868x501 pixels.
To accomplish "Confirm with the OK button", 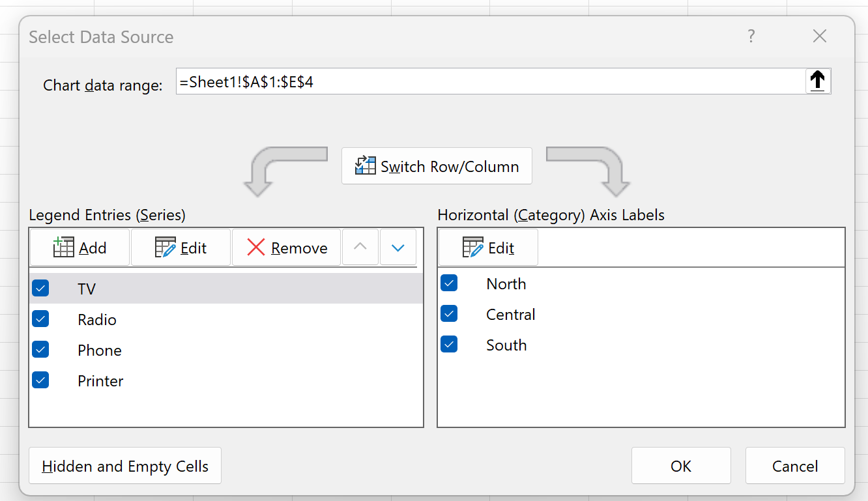I will coord(681,466).
